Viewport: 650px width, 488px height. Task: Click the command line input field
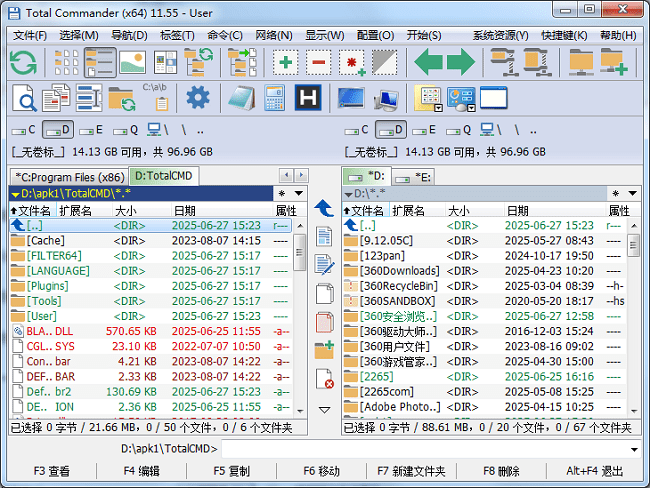click(425, 449)
